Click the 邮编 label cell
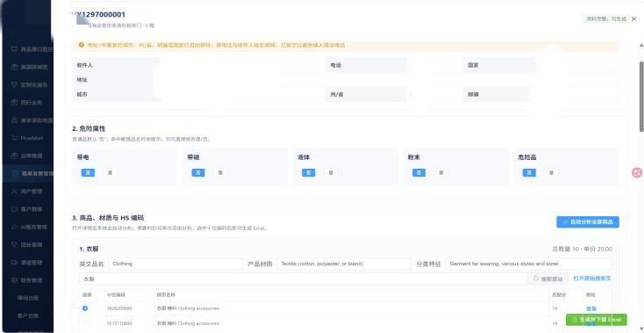This screenshot has width=644, height=333. click(x=497, y=95)
